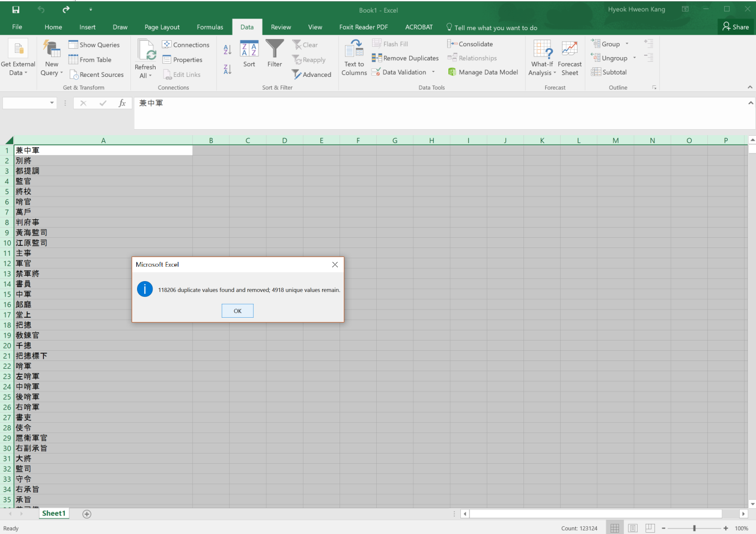This screenshot has width=756, height=534.
Task: Click Show Detail icon in Outline
Action: pos(648,44)
